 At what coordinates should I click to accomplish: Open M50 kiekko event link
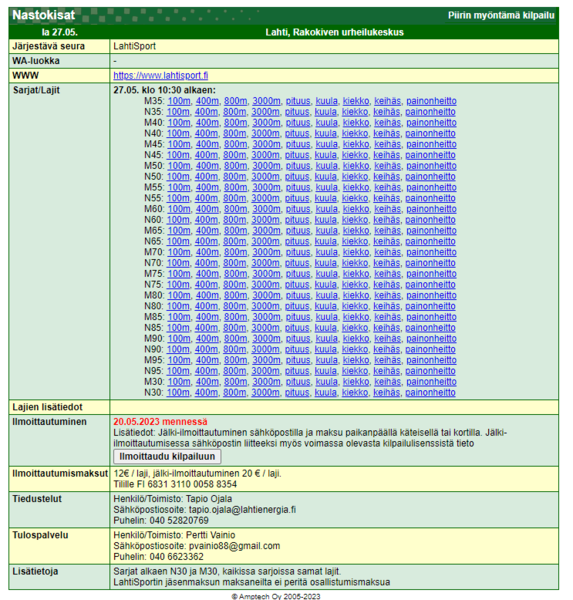356,166
